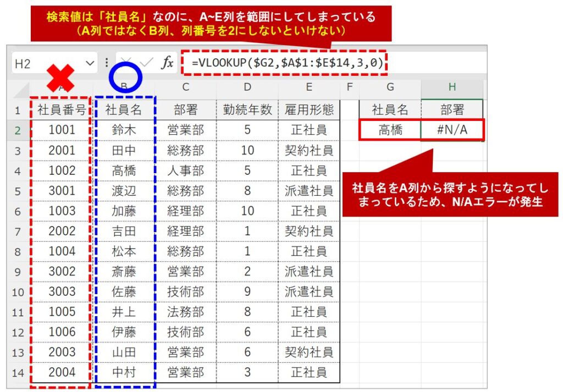
Task: Select column D header
Action: (247, 87)
